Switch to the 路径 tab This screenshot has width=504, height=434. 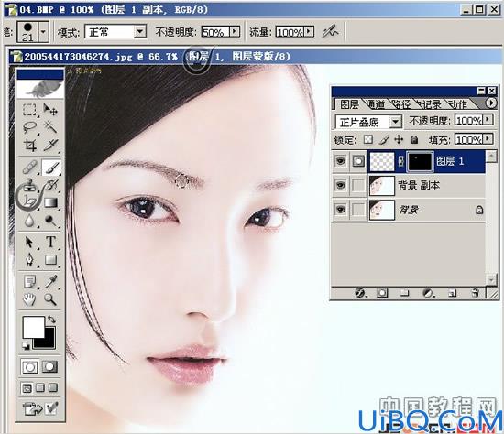coord(401,104)
